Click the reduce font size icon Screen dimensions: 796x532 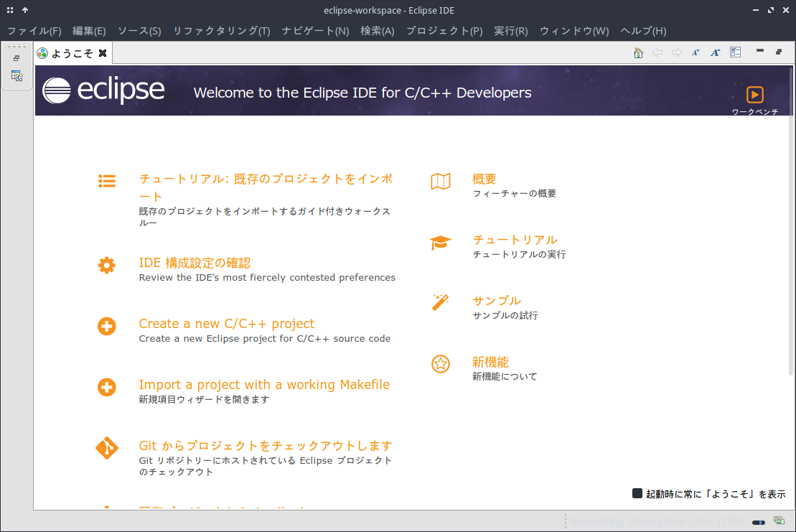pos(696,53)
